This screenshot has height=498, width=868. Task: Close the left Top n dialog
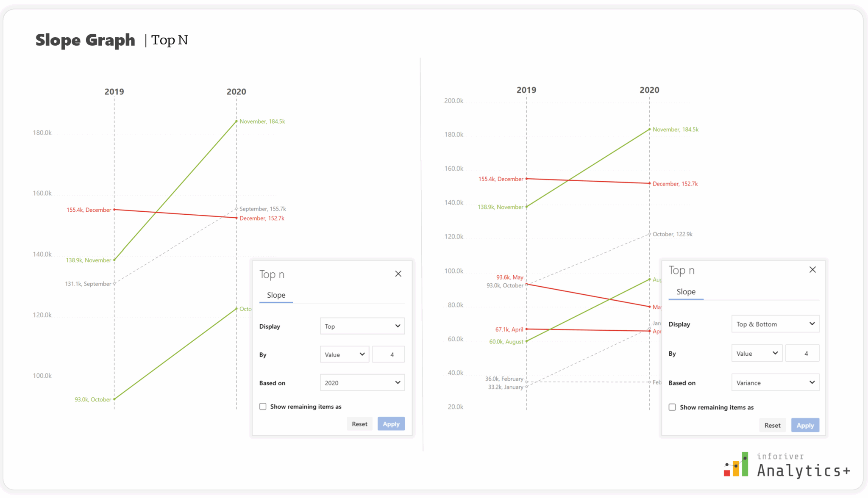click(x=398, y=274)
